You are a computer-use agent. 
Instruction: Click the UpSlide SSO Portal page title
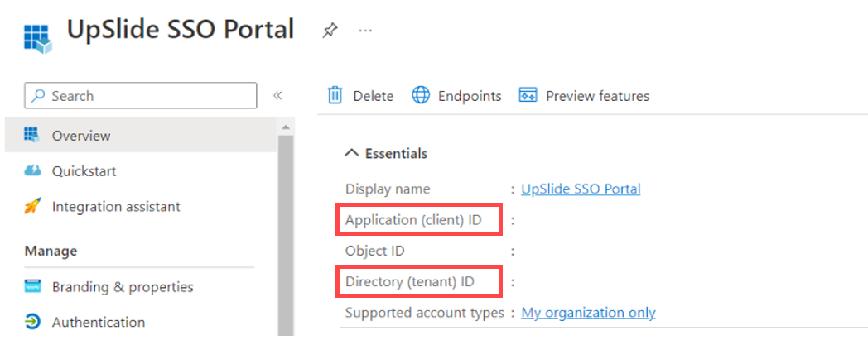(x=180, y=29)
